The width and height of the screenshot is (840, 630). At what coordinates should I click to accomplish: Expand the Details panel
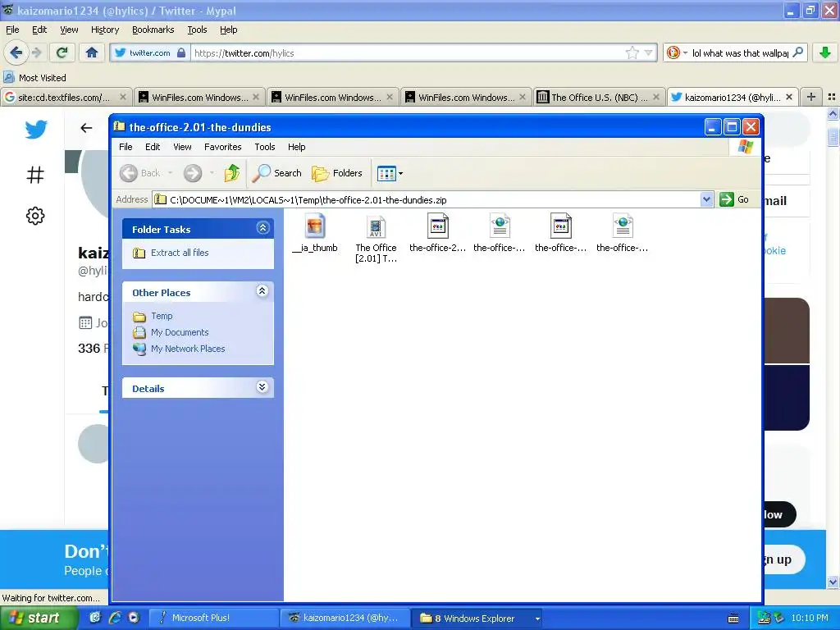click(x=262, y=387)
